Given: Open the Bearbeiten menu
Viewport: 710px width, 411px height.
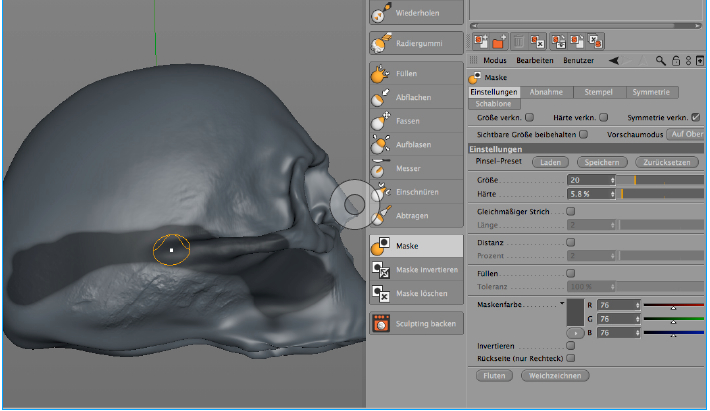Looking at the screenshot, I should (x=533, y=61).
